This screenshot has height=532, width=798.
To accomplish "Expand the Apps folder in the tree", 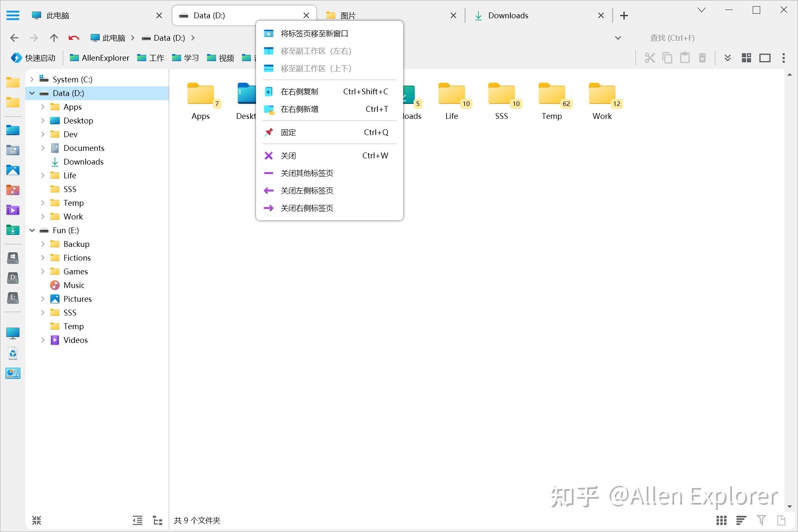I will pyautogui.click(x=42, y=107).
